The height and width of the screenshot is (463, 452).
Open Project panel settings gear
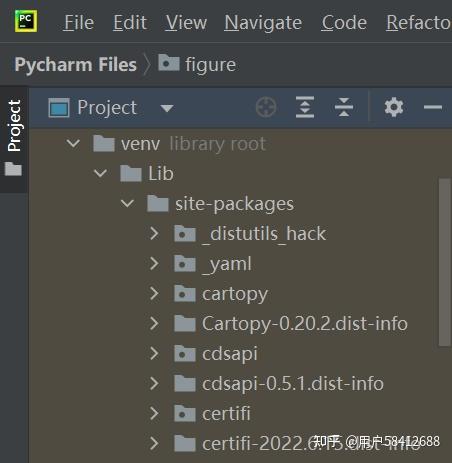(x=394, y=107)
